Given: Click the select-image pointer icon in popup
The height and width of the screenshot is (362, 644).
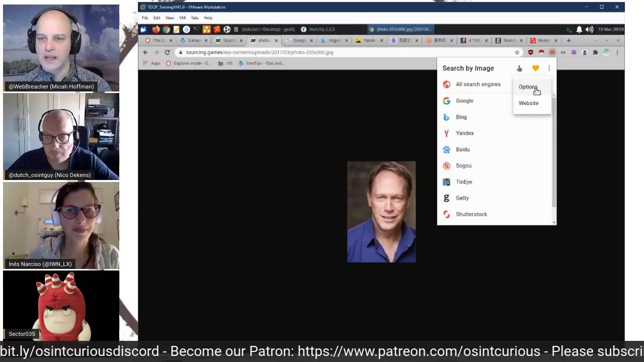Looking at the screenshot, I should pos(519,68).
